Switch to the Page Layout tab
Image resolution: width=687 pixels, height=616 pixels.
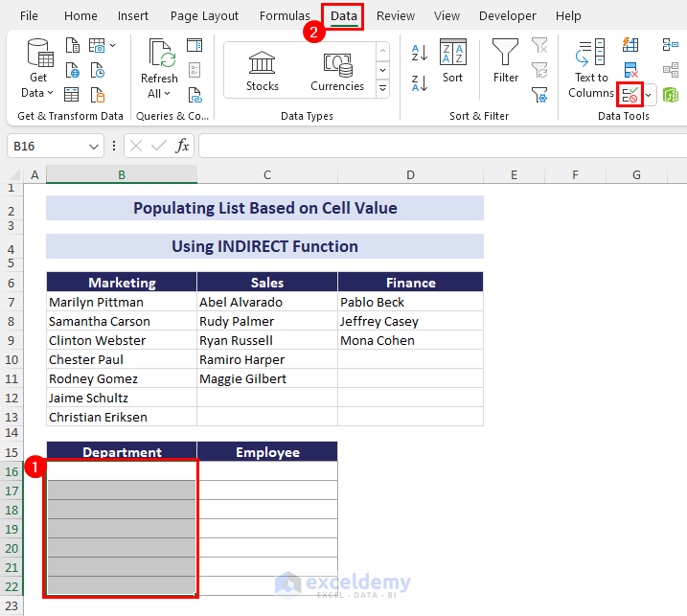(204, 16)
